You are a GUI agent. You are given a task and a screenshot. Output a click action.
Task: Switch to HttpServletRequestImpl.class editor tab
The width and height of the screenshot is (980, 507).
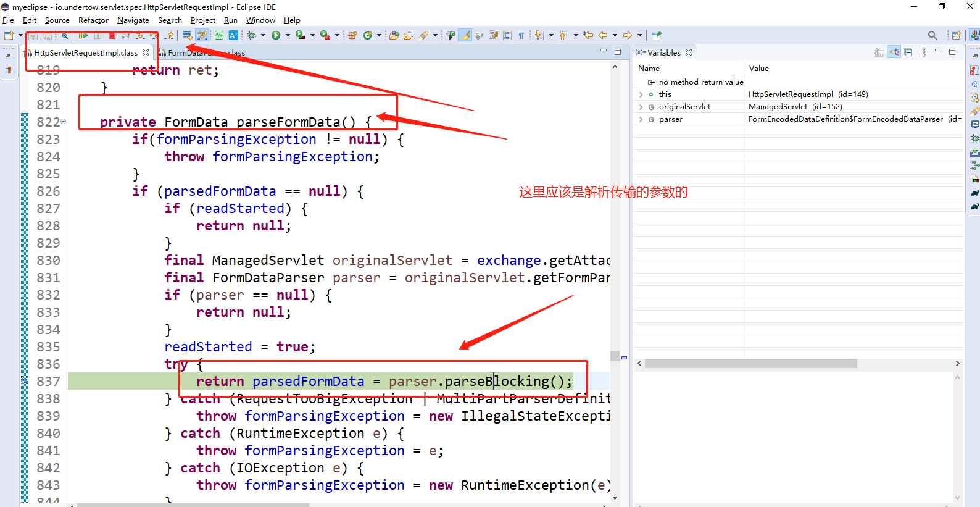tap(86, 53)
